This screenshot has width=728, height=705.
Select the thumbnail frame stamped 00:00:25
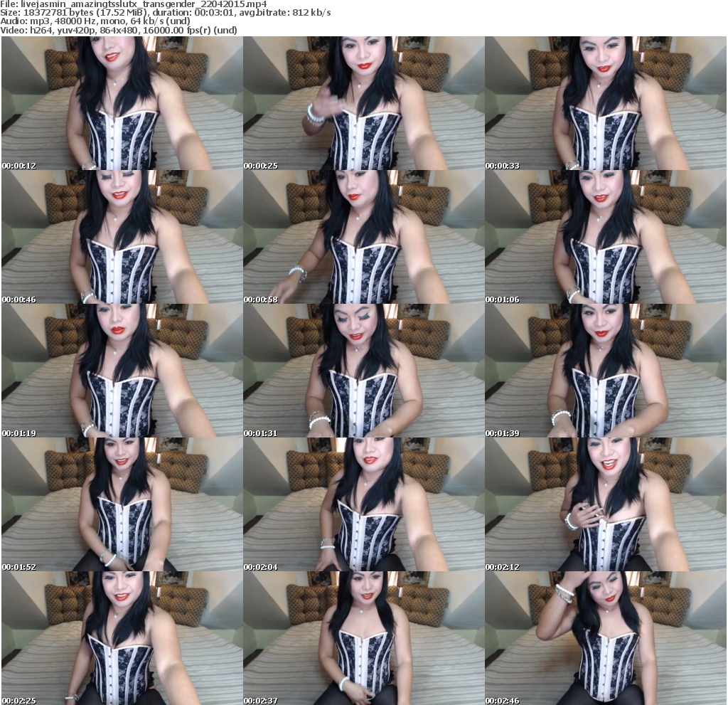click(x=363, y=103)
